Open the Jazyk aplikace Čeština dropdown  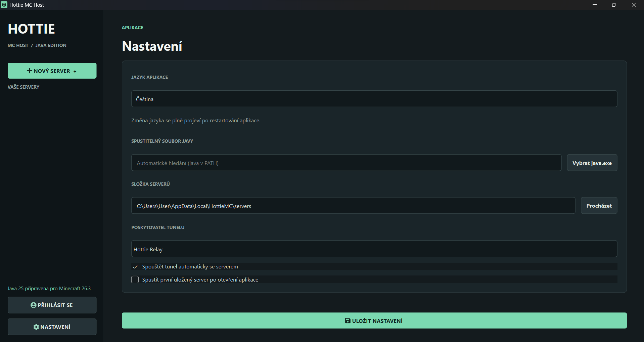coord(374,99)
